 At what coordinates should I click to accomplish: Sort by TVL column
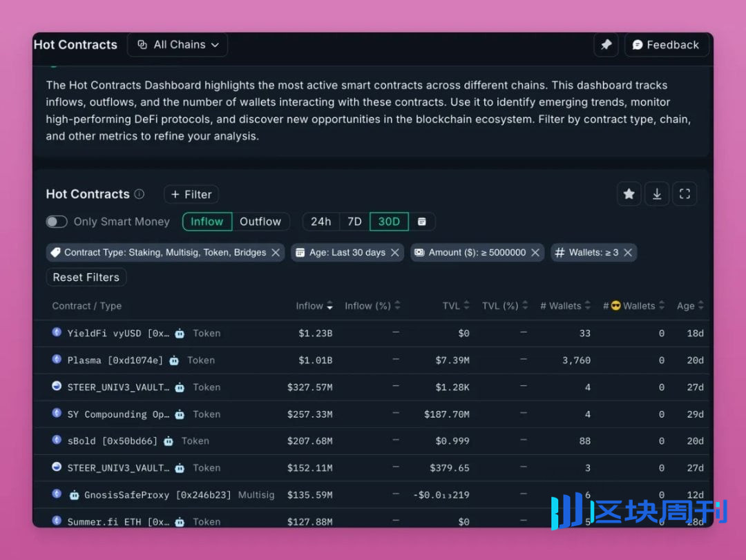pos(456,306)
